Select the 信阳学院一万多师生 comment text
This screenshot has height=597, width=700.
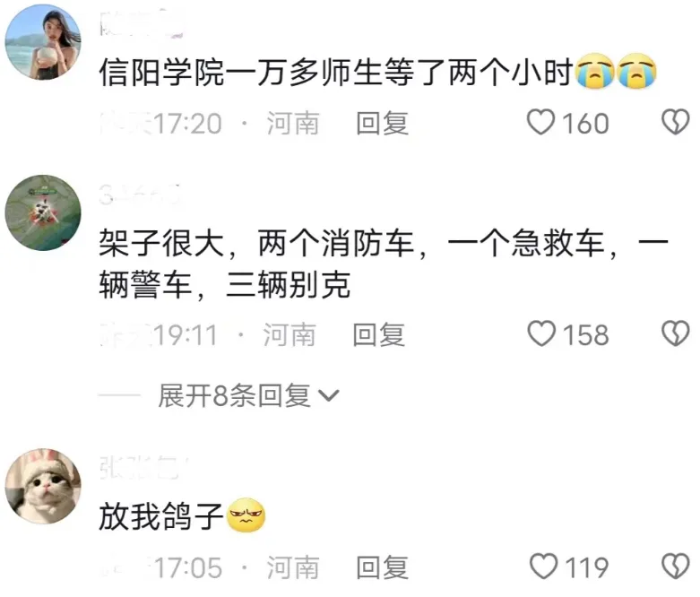[377, 72]
